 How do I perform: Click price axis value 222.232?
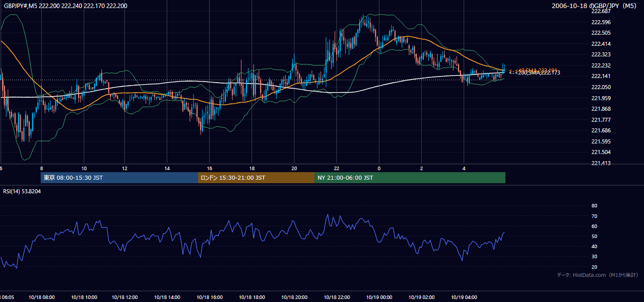tap(601, 65)
